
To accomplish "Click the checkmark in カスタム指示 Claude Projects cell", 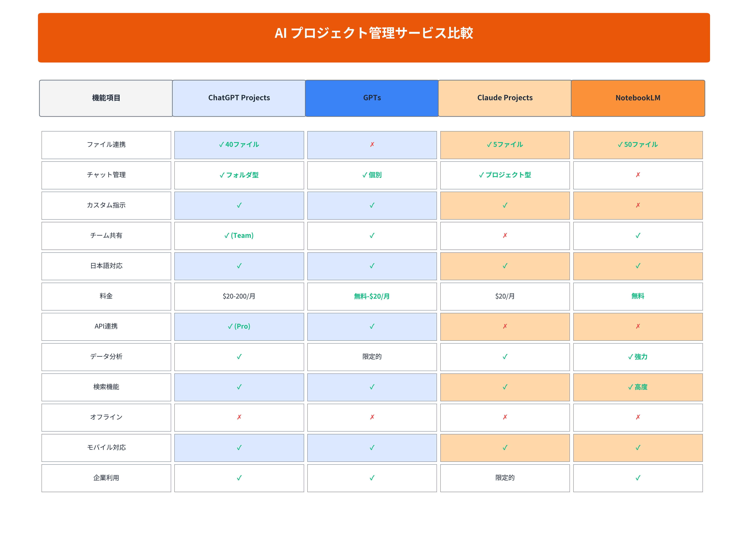I will [x=505, y=205].
